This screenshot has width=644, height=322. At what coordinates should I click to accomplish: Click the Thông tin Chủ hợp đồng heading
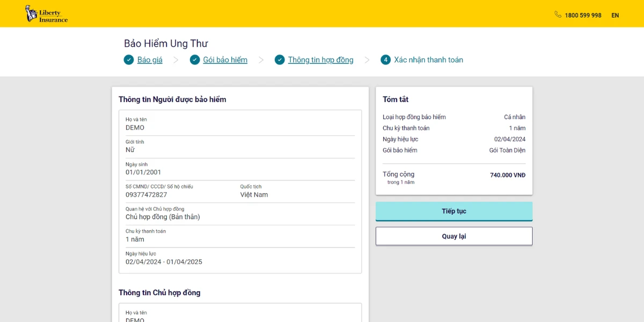pyautogui.click(x=159, y=292)
